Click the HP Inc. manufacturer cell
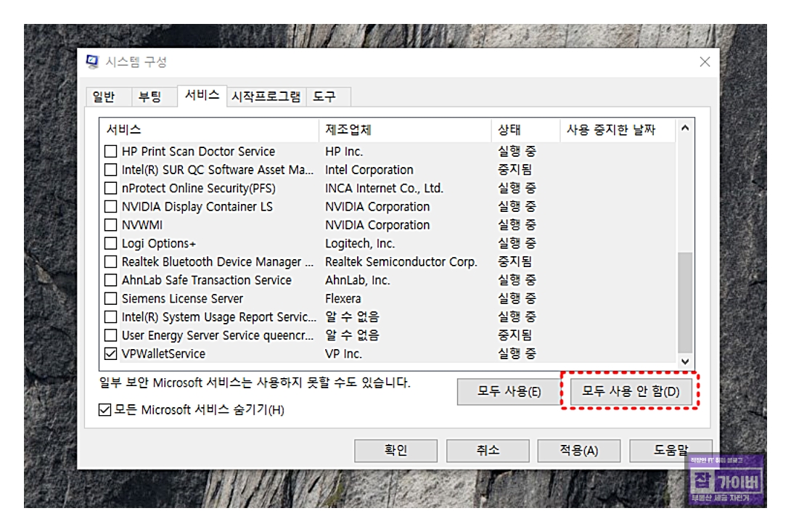 pyautogui.click(x=344, y=152)
